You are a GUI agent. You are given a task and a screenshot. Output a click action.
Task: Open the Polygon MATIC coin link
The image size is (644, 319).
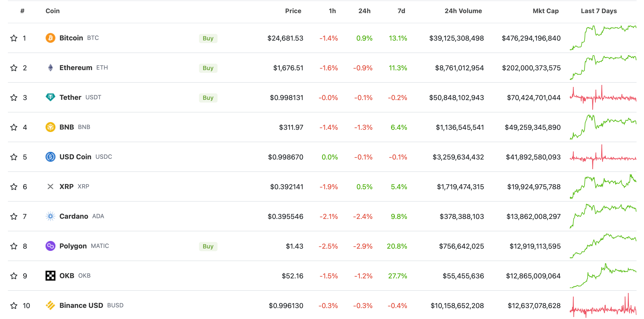coord(73,246)
